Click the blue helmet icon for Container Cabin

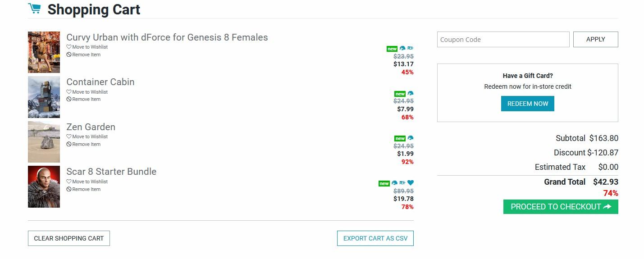(x=410, y=94)
